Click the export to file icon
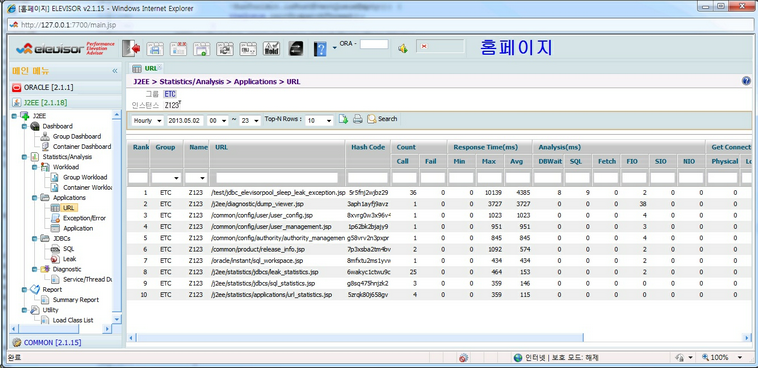The image size is (758, 368). (343, 119)
